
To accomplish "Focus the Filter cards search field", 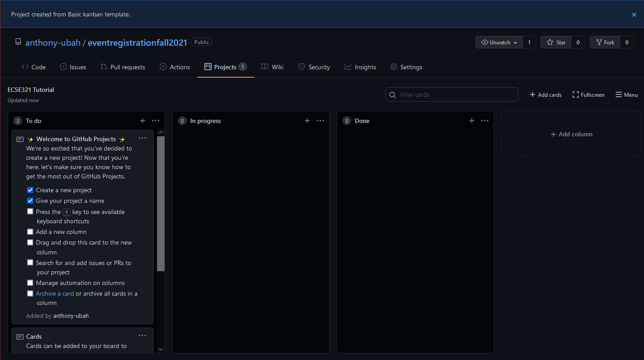I will tap(452, 95).
